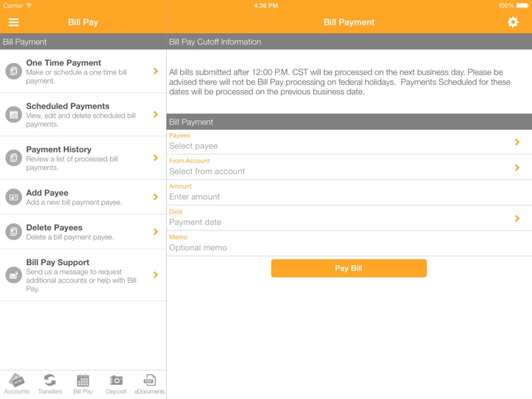Click the 'Bill Pay Support' title

[57, 262]
